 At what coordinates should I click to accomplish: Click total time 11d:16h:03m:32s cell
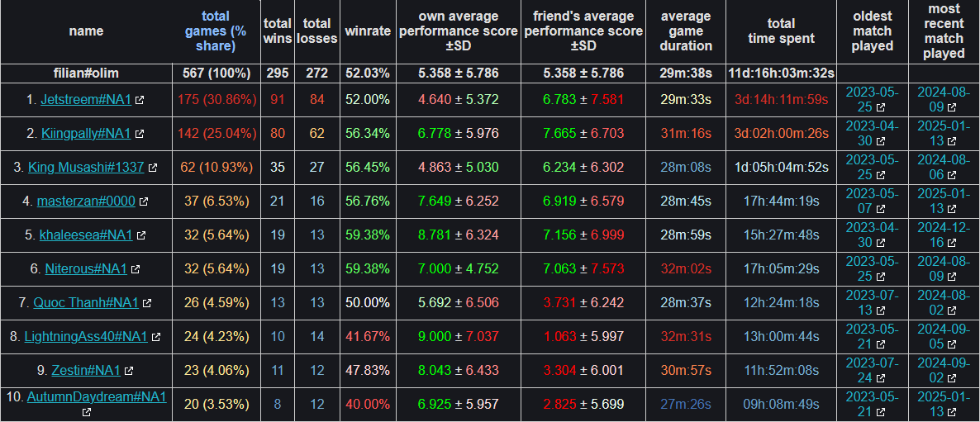(781, 73)
